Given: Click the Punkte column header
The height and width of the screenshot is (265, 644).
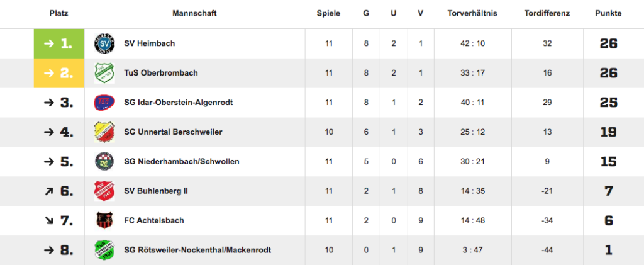Looking at the screenshot, I should click(x=608, y=14).
